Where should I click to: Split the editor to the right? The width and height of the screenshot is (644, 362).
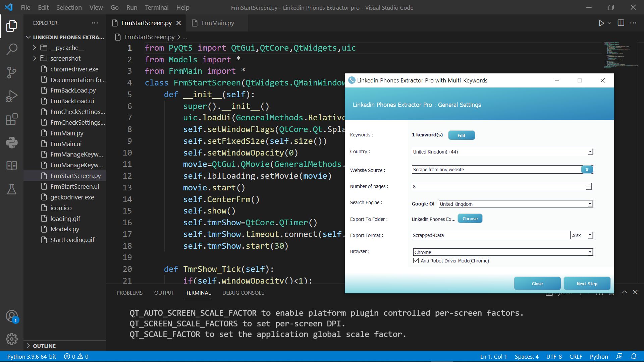click(x=621, y=23)
